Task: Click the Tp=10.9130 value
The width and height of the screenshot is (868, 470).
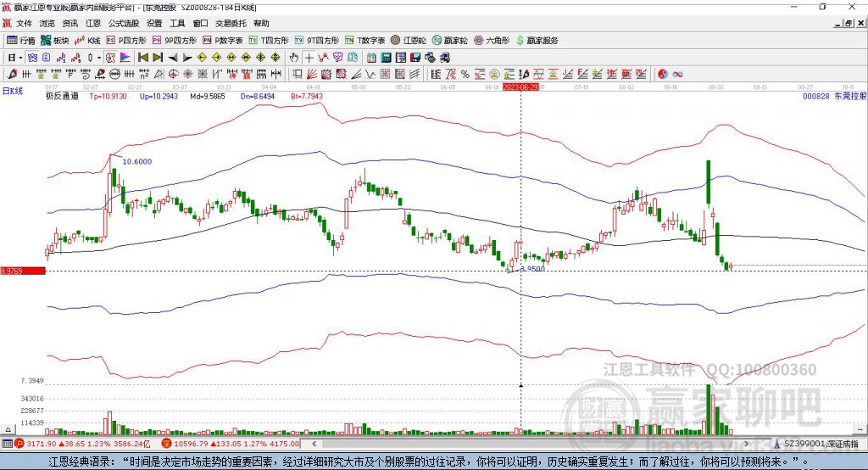Action: (x=108, y=96)
